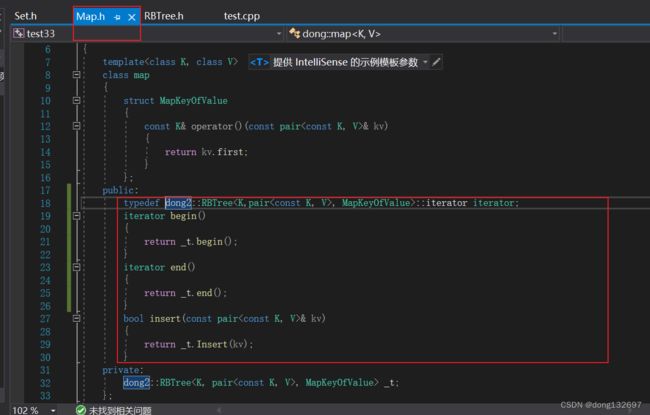Click the <T> IntelliSense template sample button
Viewport: 650px width, 415px height.
(x=260, y=62)
